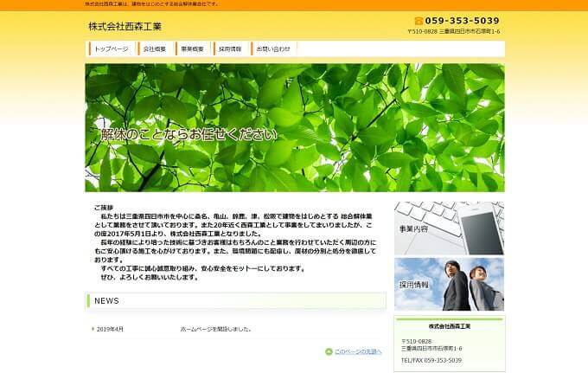Click the 株式会社西森工業 site title
Viewport: 588px width, 373px height.
pyautogui.click(x=125, y=26)
